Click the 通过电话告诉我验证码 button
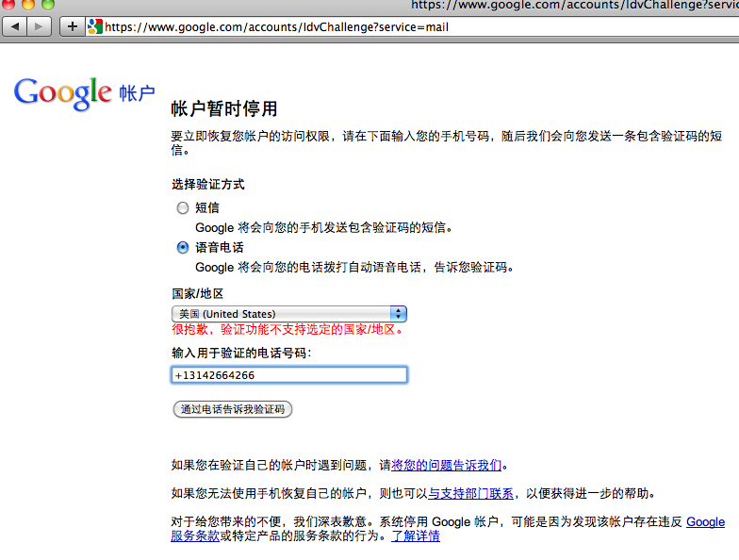The height and width of the screenshot is (560, 739). (x=233, y=409)
